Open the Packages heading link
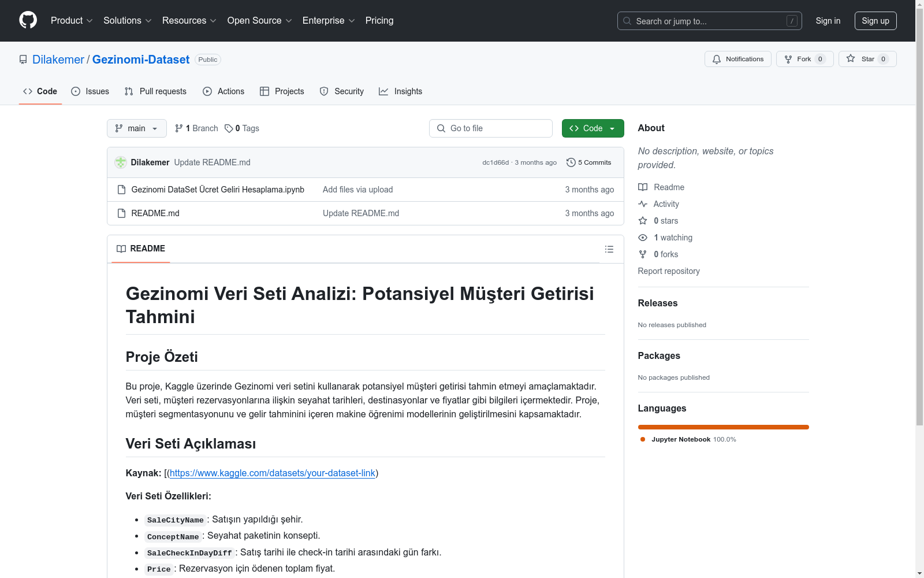 click(659, 355)
